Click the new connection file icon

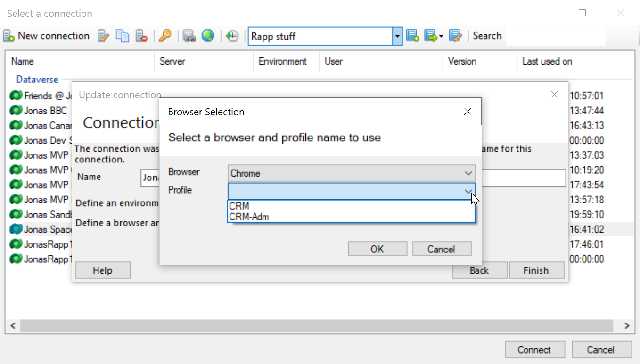tap(413, 36)
